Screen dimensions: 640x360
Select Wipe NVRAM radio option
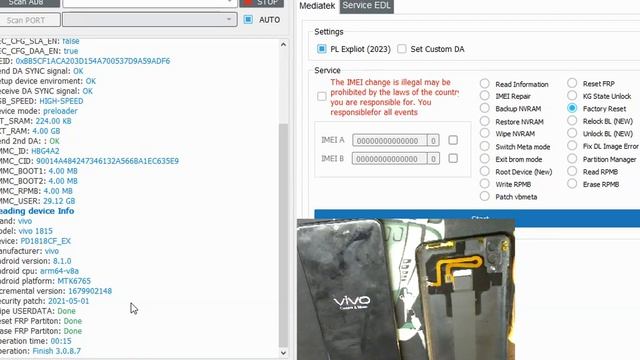pos(484,133)
